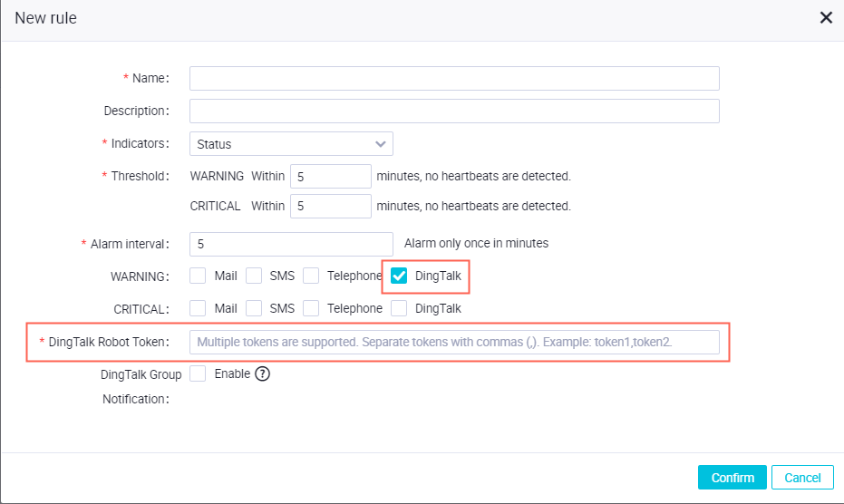
Task: Click the 'Alarm only once in minutes' text
Action: click(476, 243)
